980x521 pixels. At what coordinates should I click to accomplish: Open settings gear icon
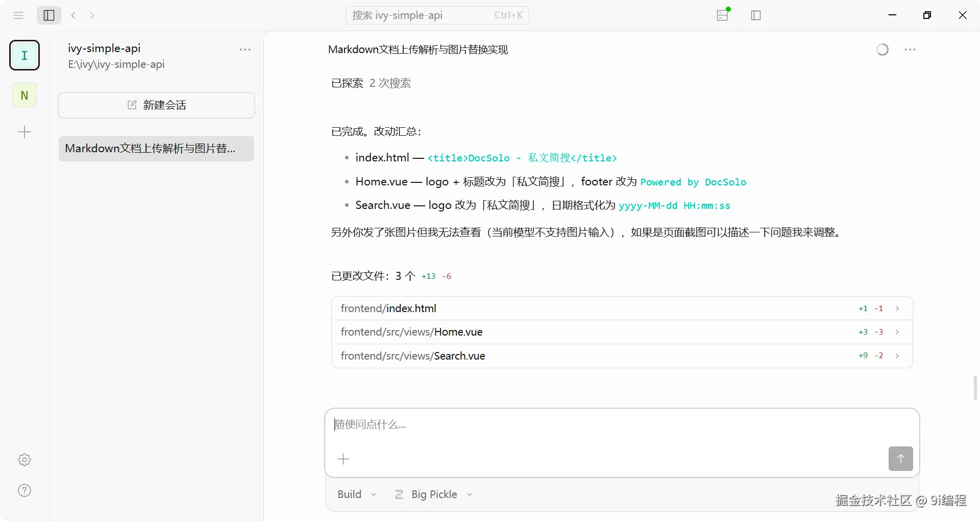(24, 460)
